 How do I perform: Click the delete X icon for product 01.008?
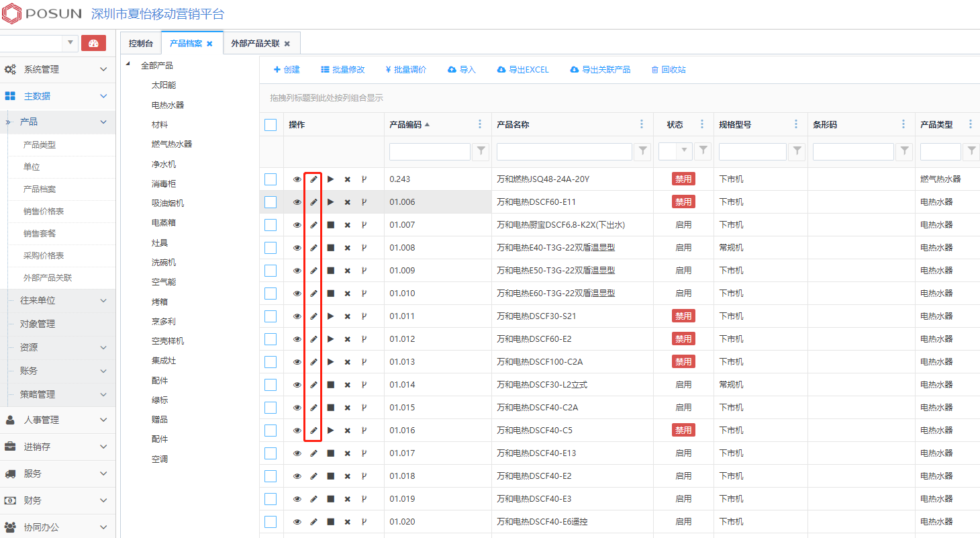click(x=348, y=248)
